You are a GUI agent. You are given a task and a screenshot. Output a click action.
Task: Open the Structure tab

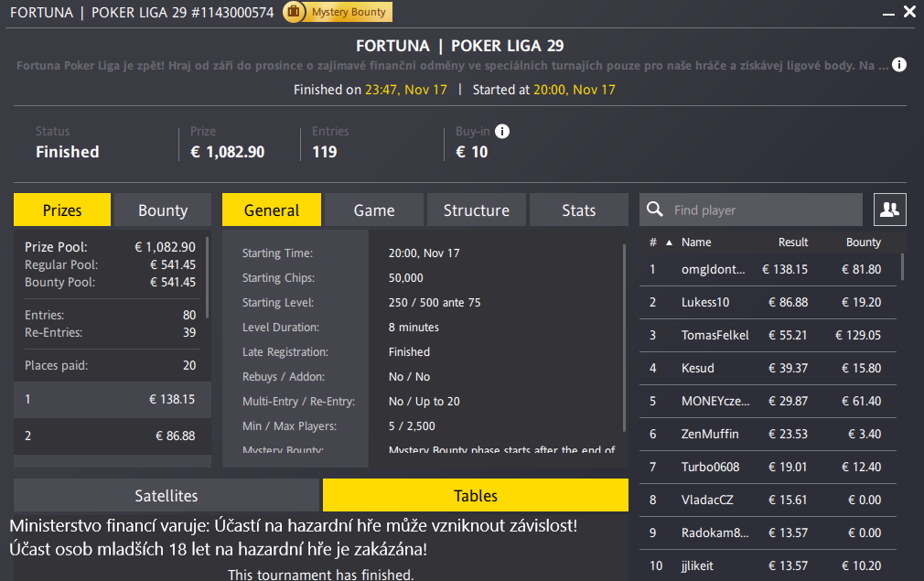click(x=476, y=210)
